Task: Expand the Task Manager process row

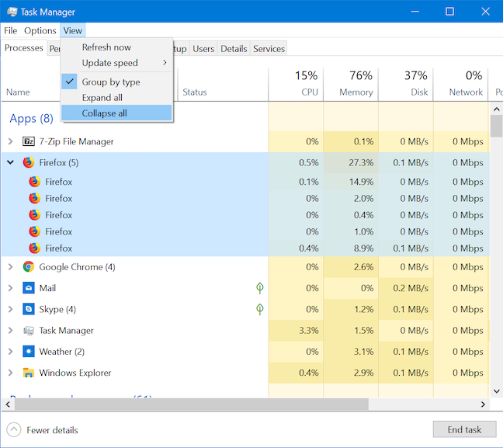Action: [10, 330]
